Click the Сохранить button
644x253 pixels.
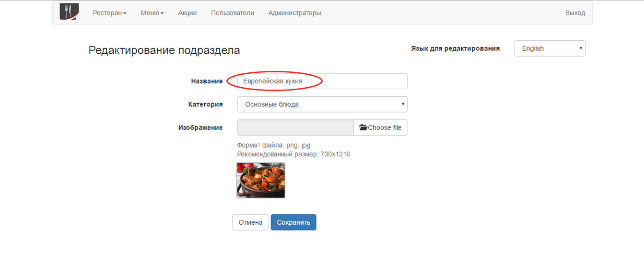tap(293, 222)
